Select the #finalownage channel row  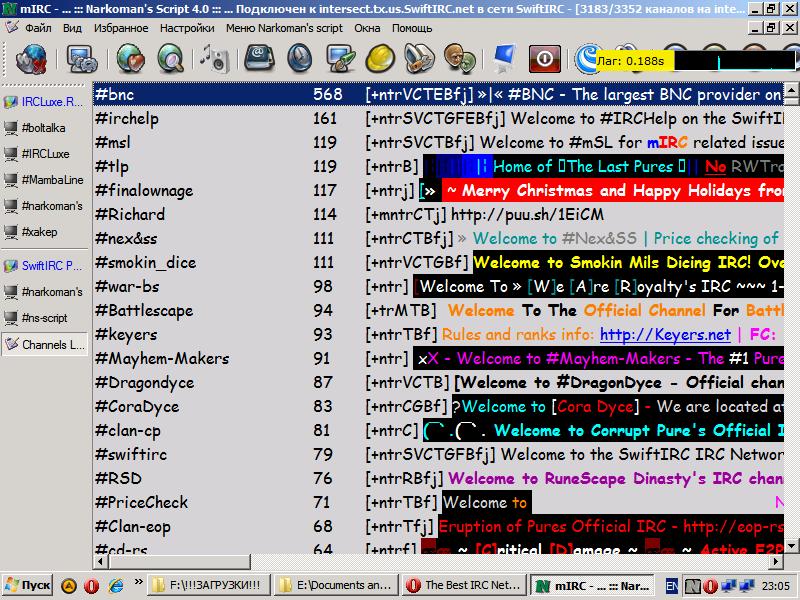click(438, 190)
